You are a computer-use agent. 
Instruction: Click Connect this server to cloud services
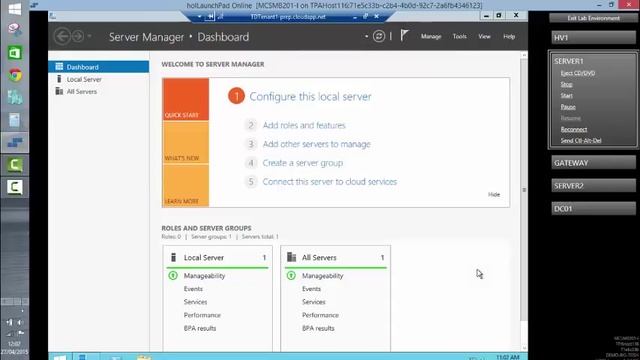tap(329, 182)
